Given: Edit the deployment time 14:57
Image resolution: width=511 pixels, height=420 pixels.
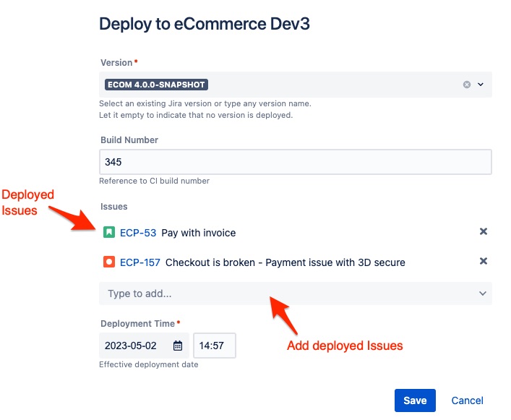Looking at the screenshot, I should [x=214, y=346].
